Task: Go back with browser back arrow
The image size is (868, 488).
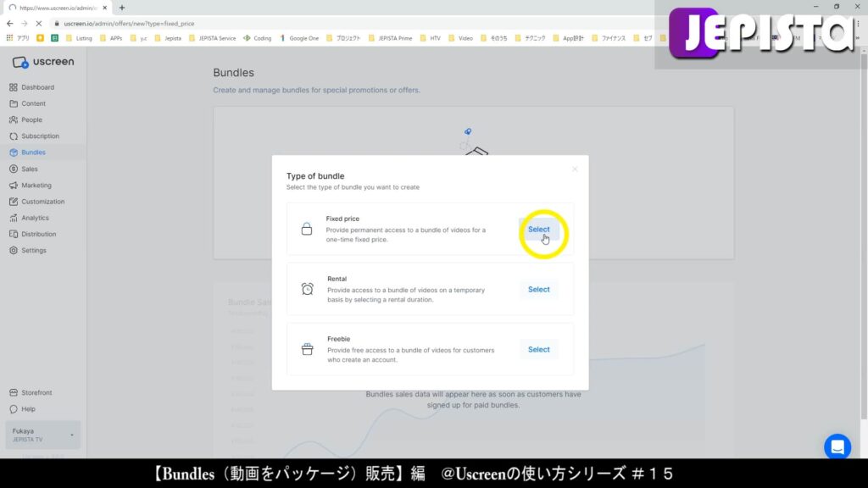Action: pos(9,24)
